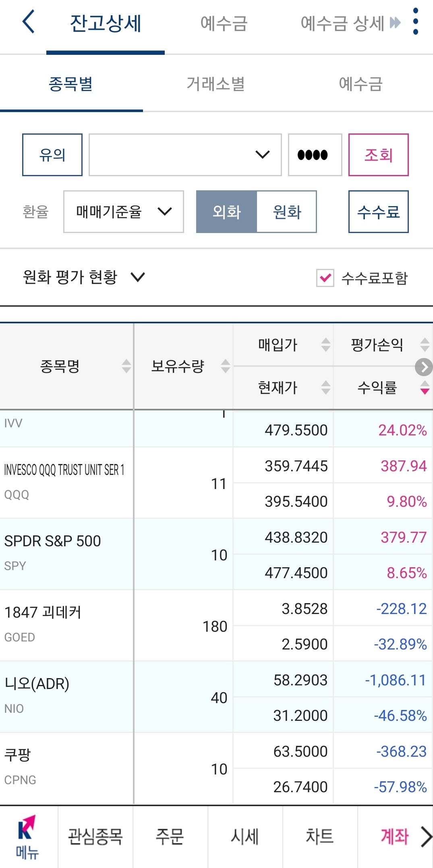Open 주문 in bottom navigation
Screen dimensions: 433x868
tap(170, 837)
